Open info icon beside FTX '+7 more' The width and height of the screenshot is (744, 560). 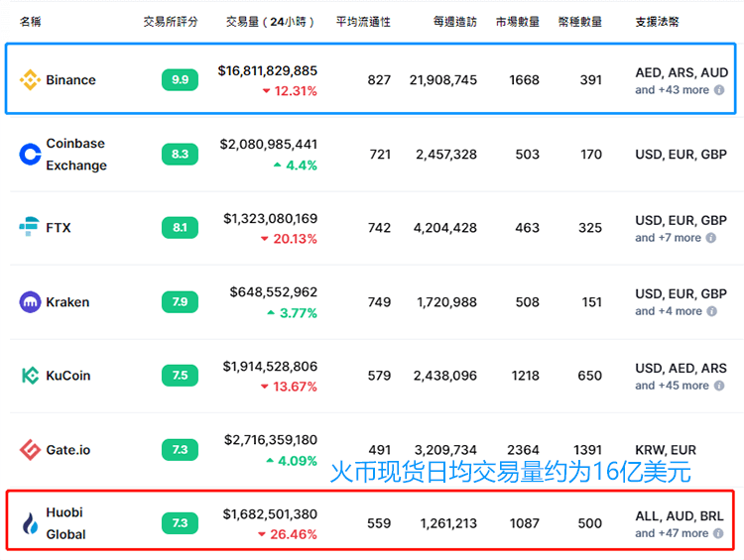click(711, 238)
